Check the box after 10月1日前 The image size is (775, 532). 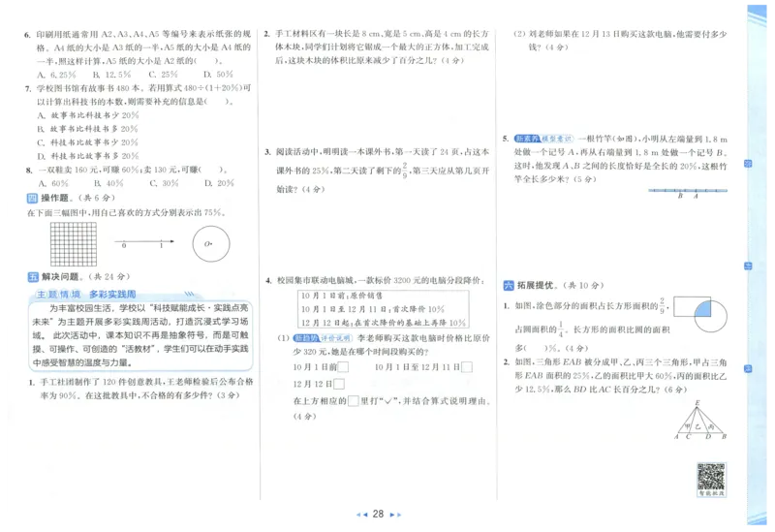[x=343, y=367]
